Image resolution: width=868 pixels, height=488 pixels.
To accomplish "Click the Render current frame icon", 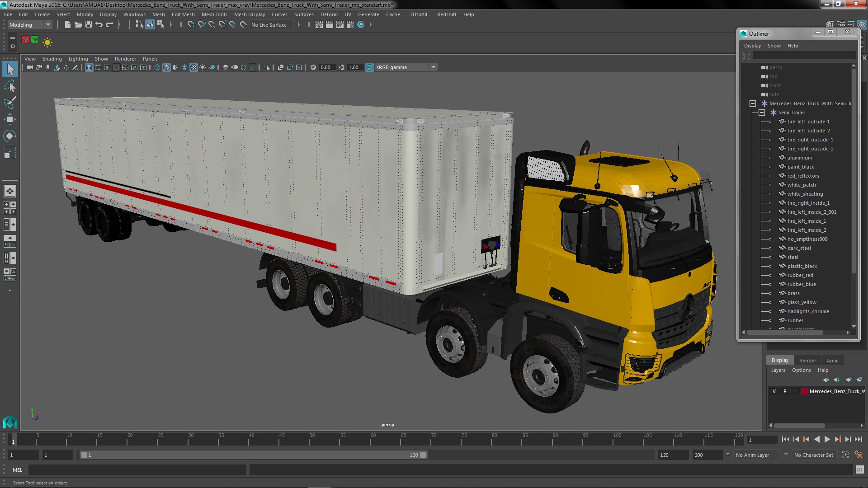I will tap(330, 24).
